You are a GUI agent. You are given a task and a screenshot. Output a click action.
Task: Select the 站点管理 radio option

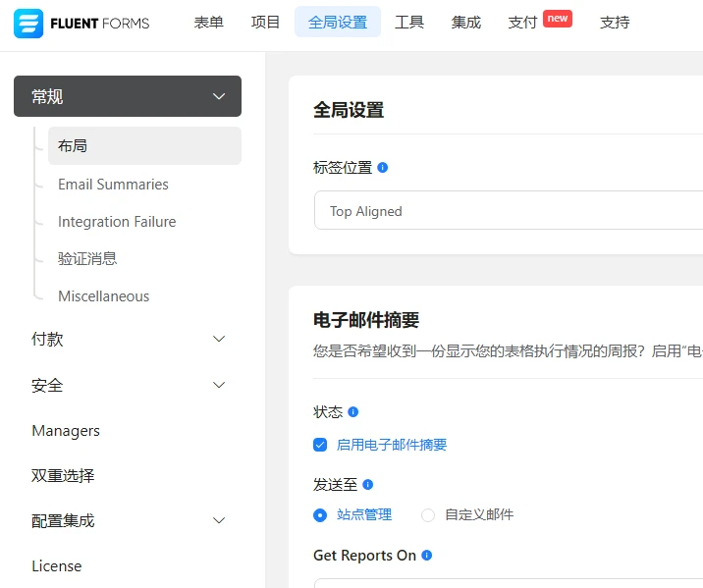pos(320,515)
